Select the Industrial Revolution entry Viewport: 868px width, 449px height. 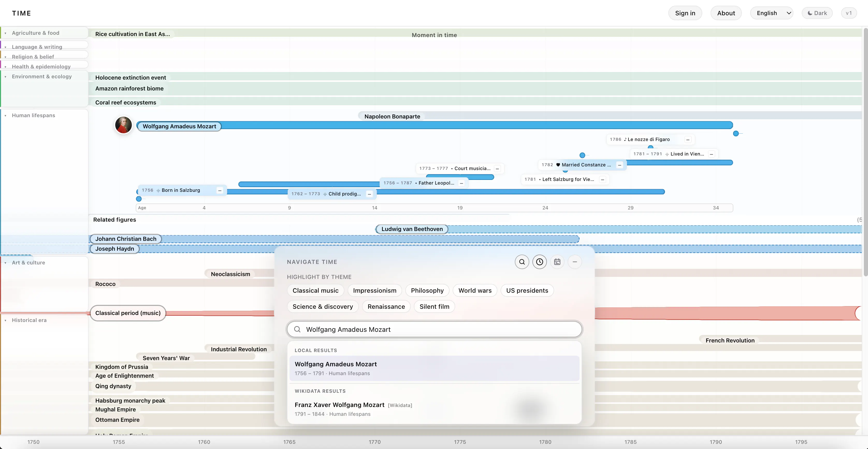click(238, 349)
